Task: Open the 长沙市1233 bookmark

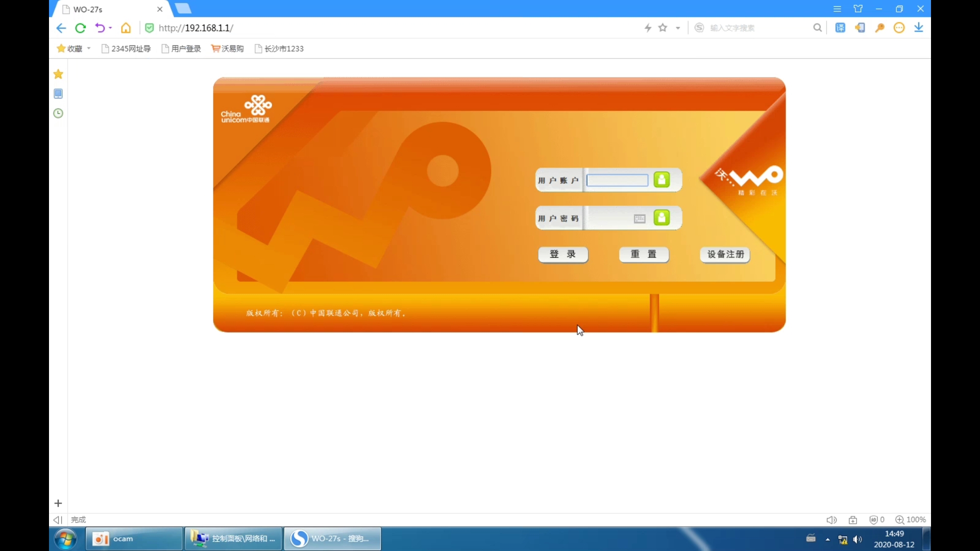Action: 279,48
